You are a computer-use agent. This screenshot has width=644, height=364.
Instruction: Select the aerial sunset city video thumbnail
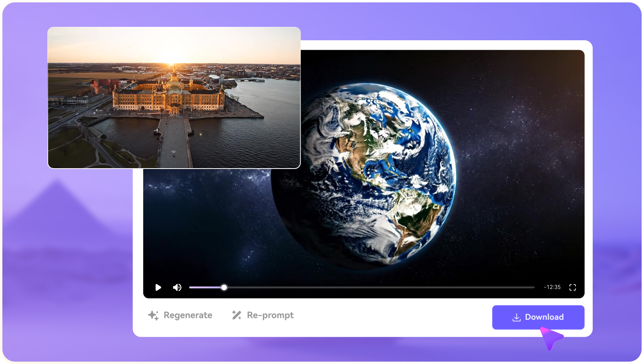pyautogui.click(x=174, y=97)
